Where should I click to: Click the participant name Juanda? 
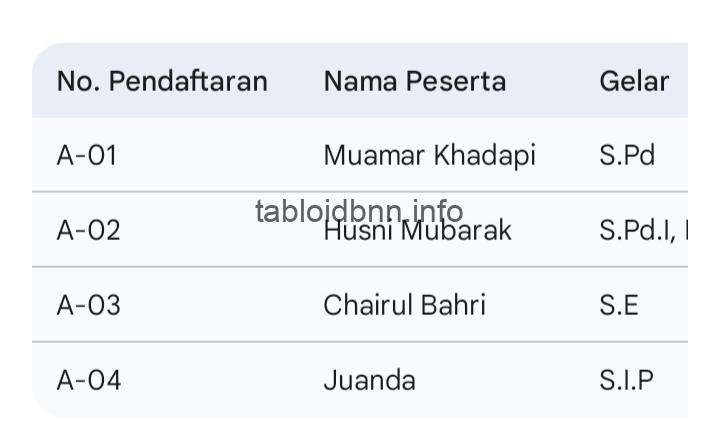coord(369,380)
